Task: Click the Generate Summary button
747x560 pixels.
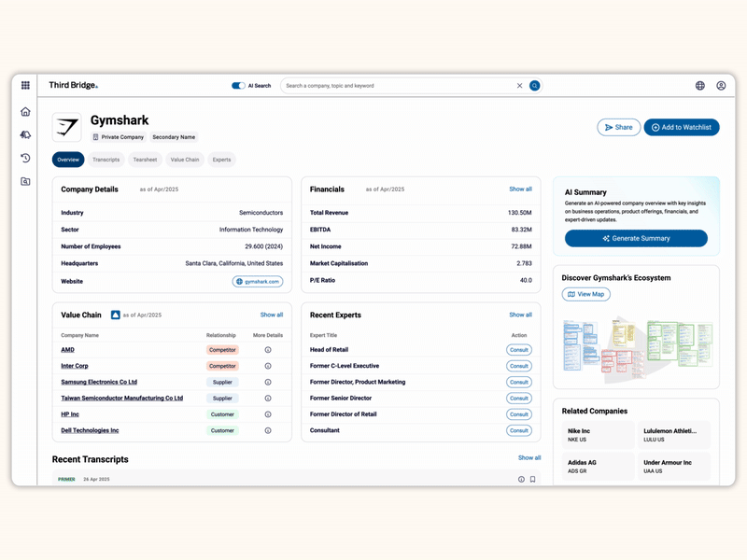Action: coord(635,238)
